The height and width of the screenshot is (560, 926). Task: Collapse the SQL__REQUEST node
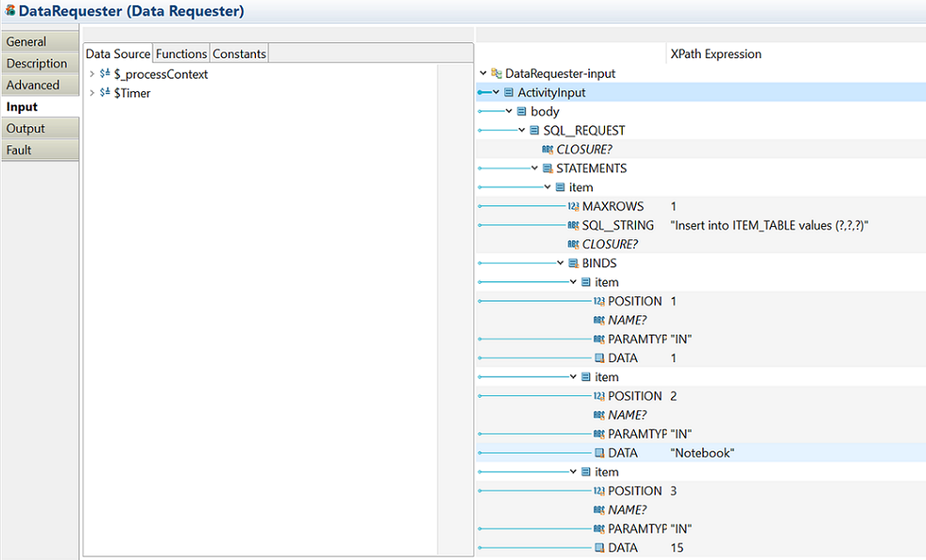point(523,131)
